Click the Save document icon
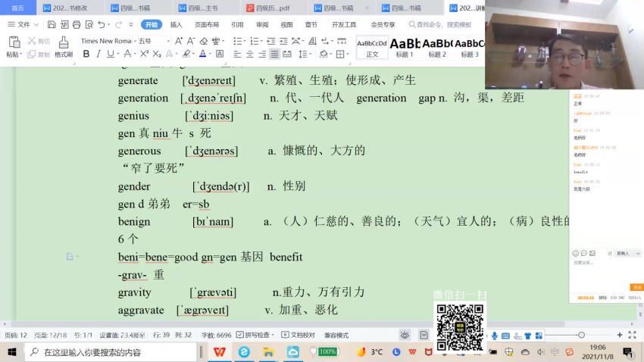 (52, 25)
